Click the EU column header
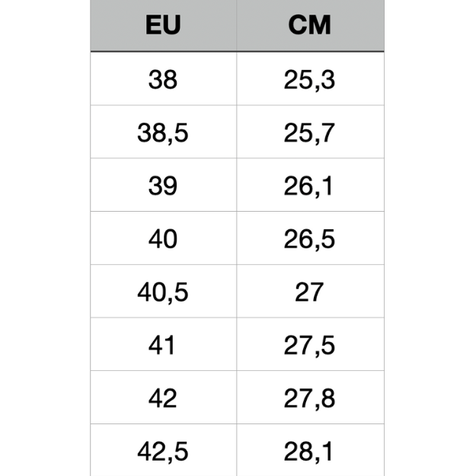 (x=163, y=25)
